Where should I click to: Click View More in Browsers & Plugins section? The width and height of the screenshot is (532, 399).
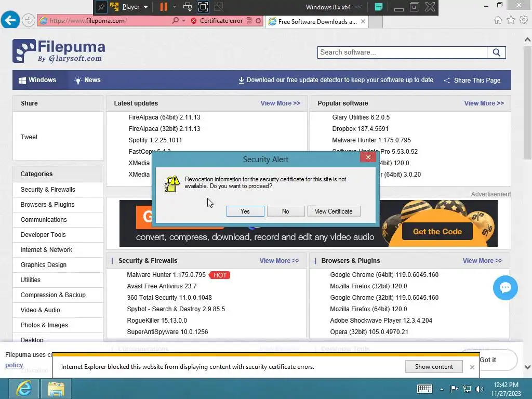tap(482, 261)
